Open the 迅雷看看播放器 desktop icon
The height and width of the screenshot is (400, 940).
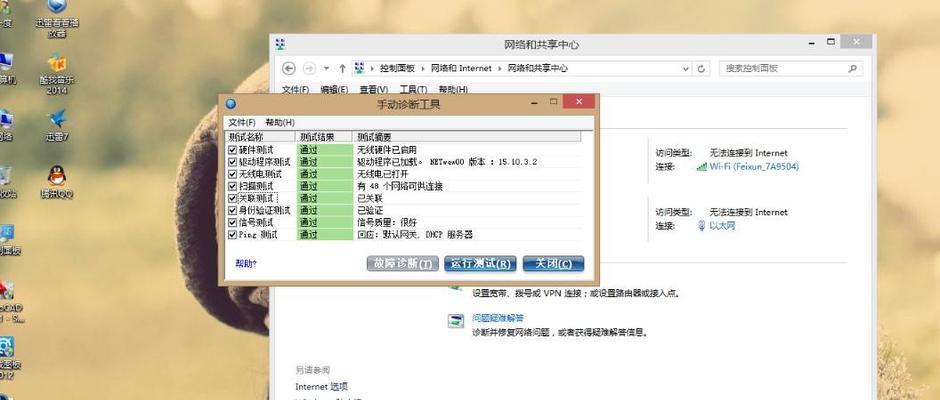57,19
